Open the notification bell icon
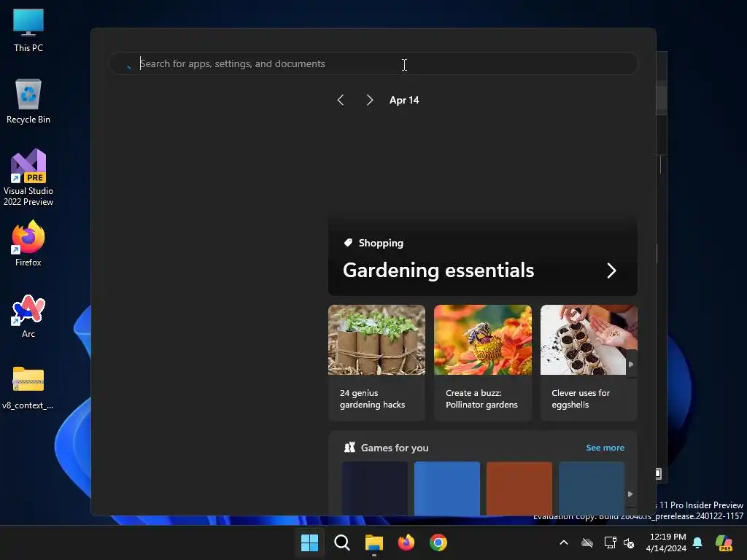The image size is (747, 560). 697,542
